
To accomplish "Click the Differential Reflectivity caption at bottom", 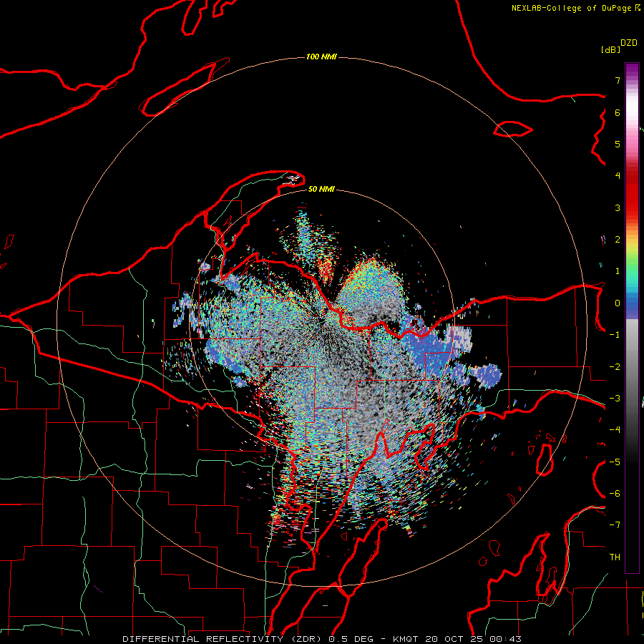I will click(322, 639).
